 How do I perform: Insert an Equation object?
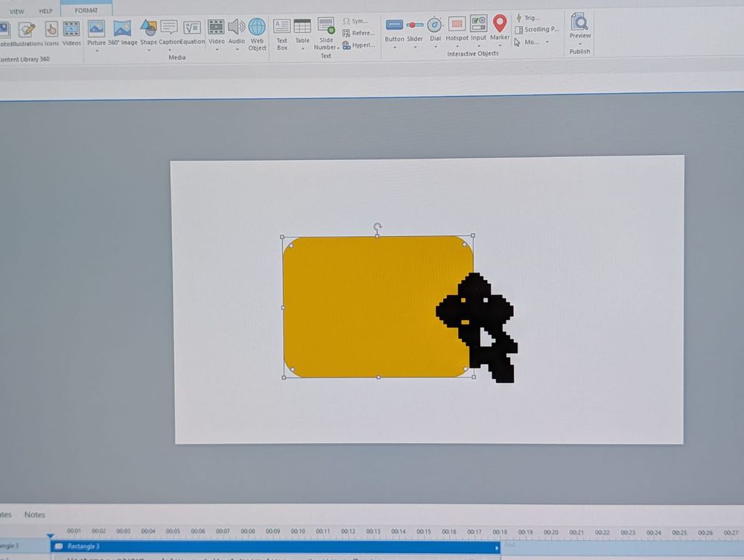click(192, 32)
